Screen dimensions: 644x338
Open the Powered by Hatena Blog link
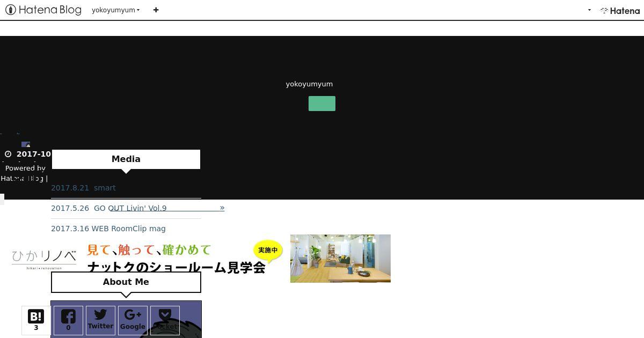[24, 173]
